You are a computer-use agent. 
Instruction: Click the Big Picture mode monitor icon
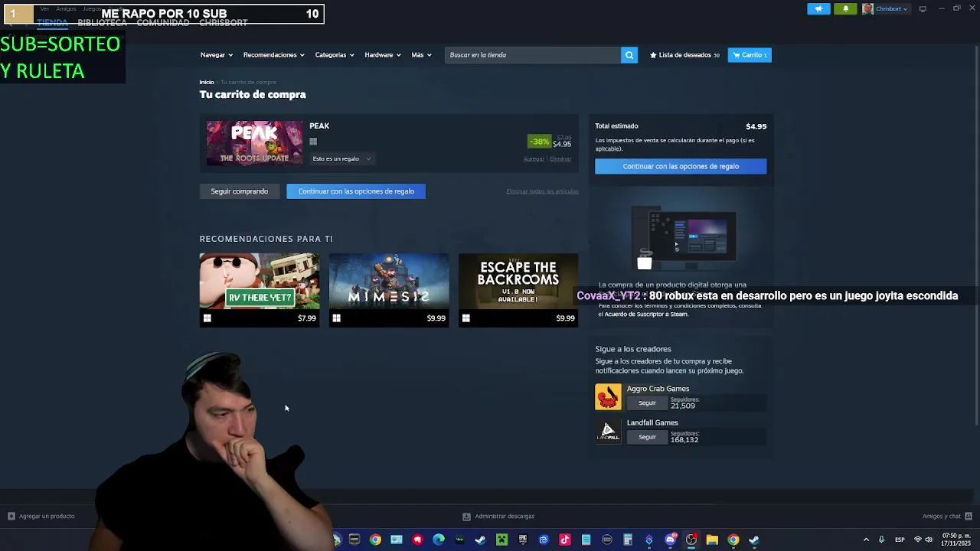[923, 9]
